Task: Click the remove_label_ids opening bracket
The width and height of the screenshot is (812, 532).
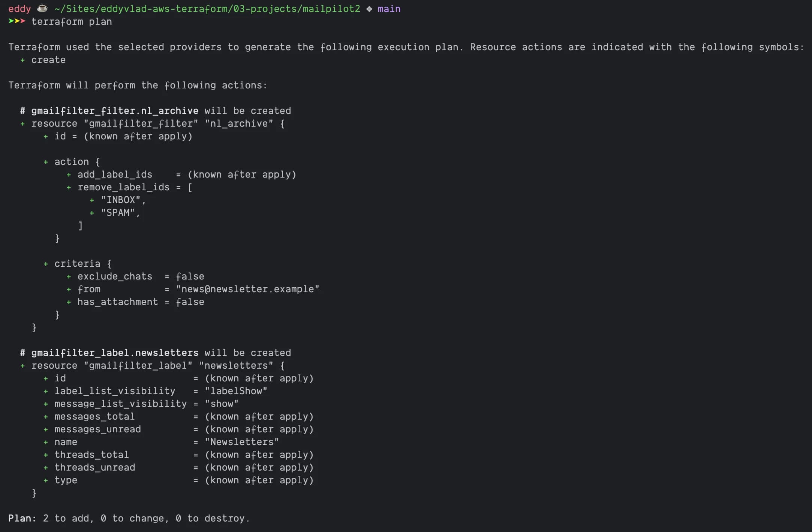Action: (x=190, y=187)
